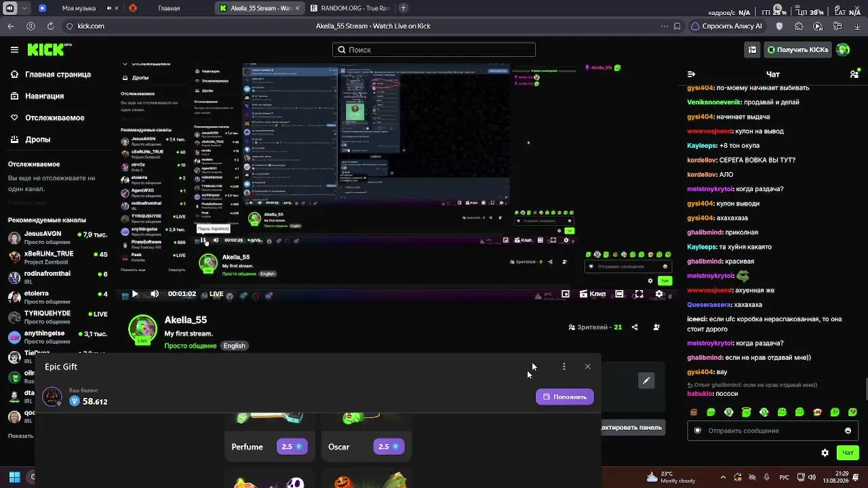Toggle theater mode in the player
The image size is (868, 488).
(x=619, y=294)
